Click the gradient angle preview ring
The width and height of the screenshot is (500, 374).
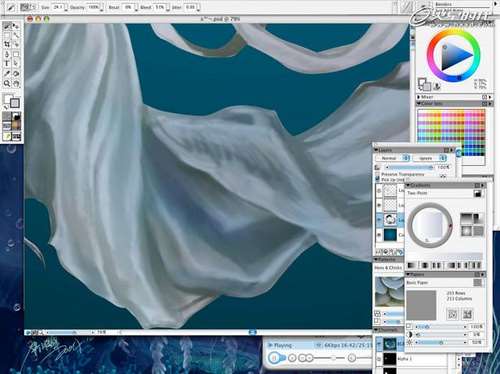pyautogui.click(x=430, y=225)
